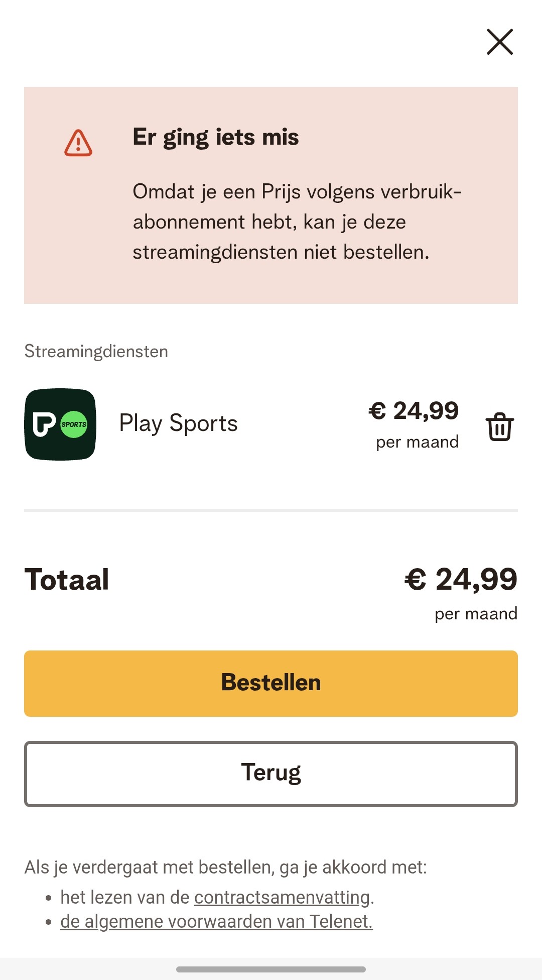Close the order dialog with the X

499,42
